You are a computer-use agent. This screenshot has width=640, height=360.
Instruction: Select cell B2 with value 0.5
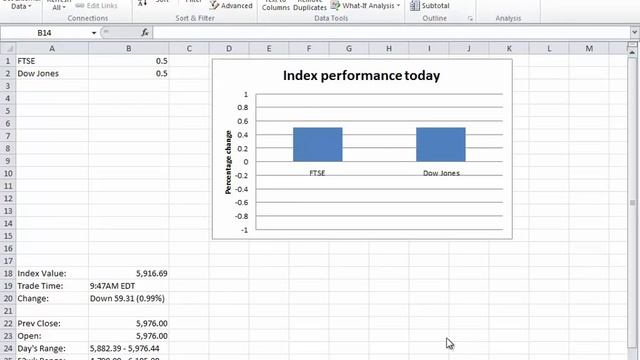(x=129, y=73)
